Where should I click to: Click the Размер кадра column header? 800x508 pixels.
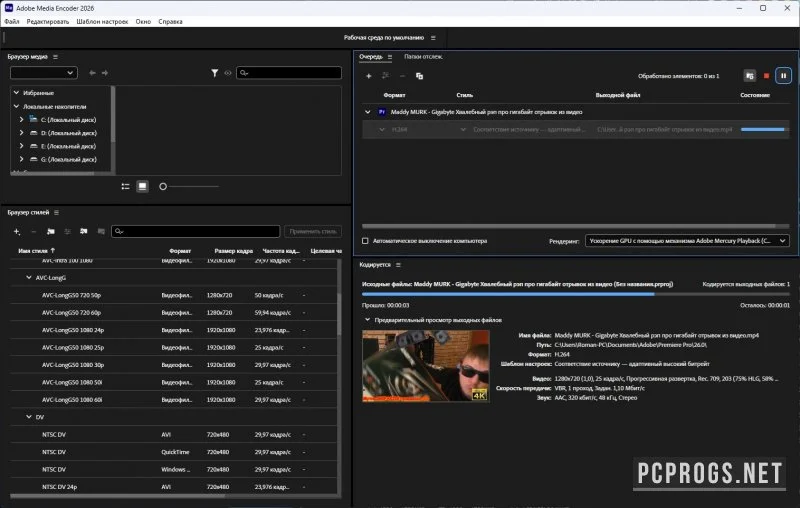tap(234, 251)
